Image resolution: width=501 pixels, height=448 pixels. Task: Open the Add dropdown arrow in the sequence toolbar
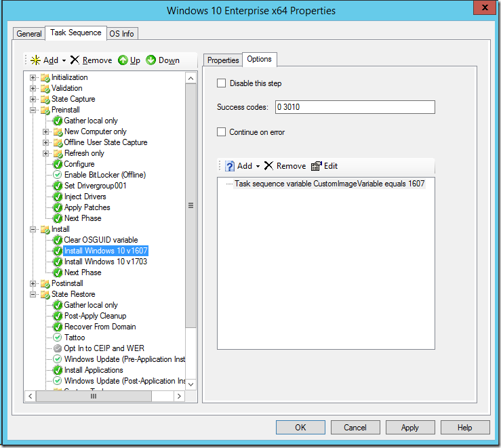point(64,61)
